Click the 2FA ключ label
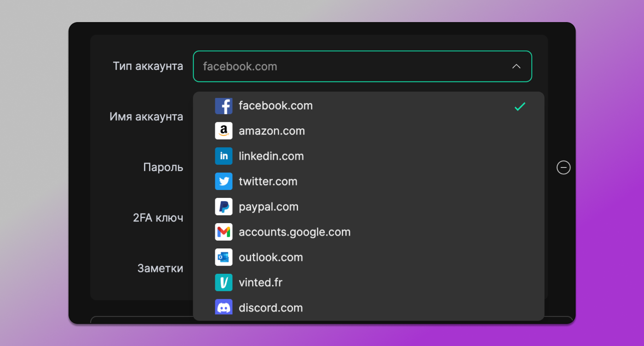 click(x=159, y=217)
